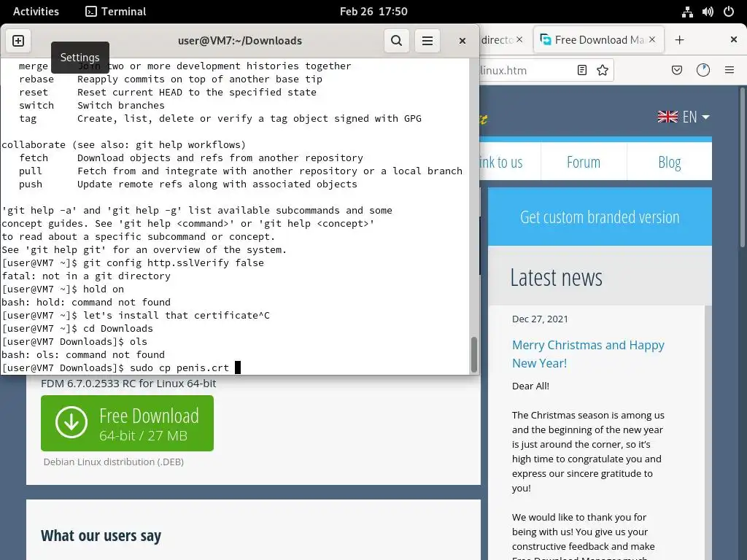Screen dimensions: 747x560
Task: Open the Blog navigation item
Action: click(670, 162)
